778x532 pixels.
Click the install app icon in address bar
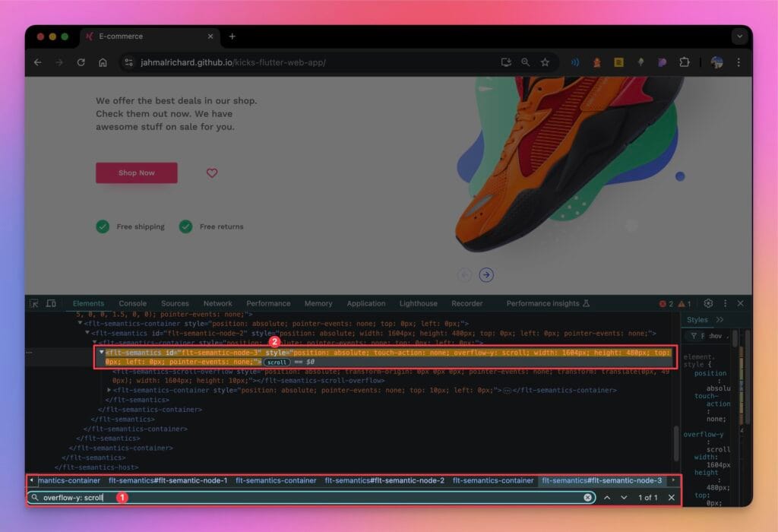(x=505, y=62)
